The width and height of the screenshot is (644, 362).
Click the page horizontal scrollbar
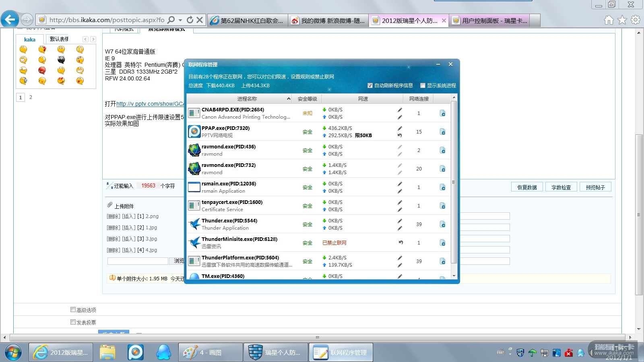317,337
